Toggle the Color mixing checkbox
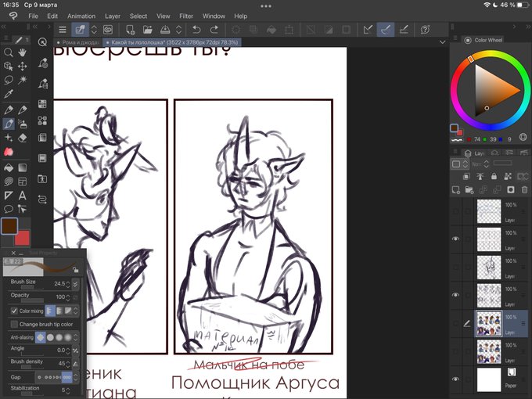 point(14,311)
